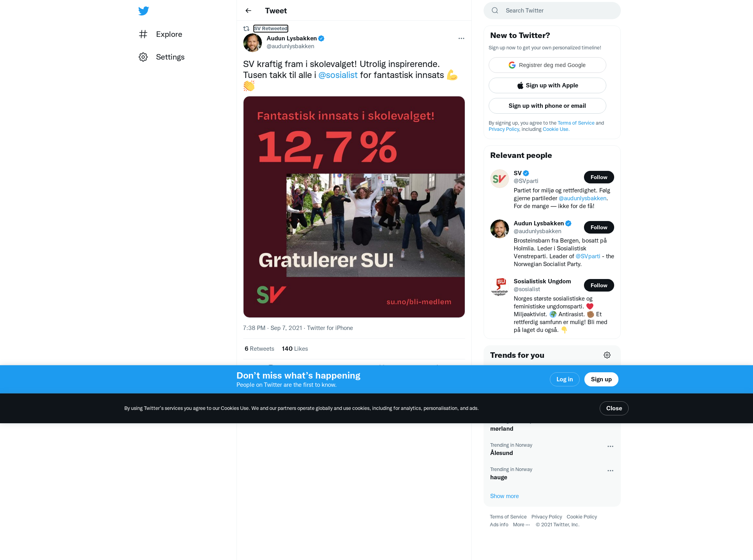Go back using the arrow icon
Screen dimensions: 753x560
(248, 11)
